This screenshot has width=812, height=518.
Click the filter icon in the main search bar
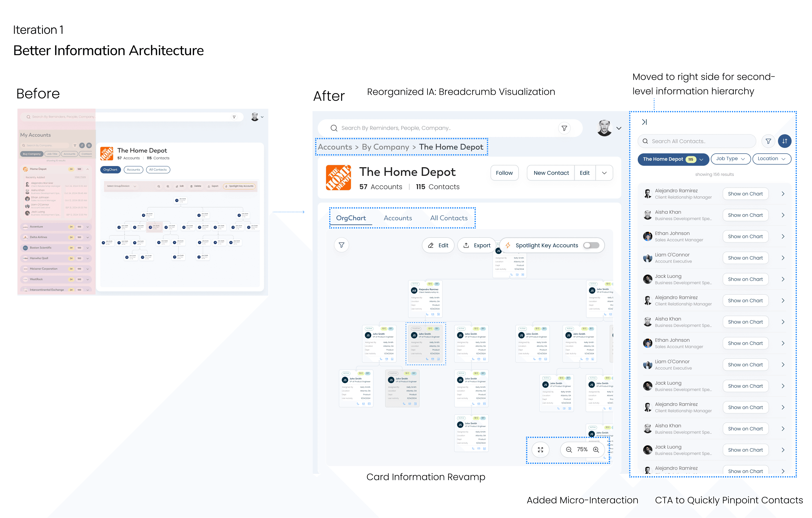(x=564, y=128)
